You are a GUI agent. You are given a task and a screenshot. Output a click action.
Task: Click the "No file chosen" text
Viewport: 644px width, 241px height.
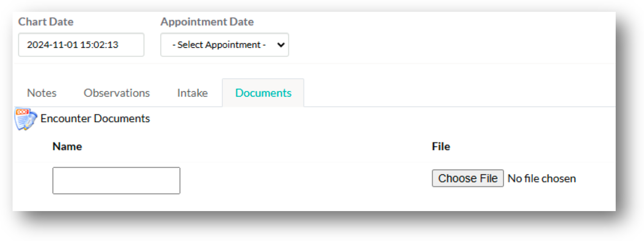[541, 179]
